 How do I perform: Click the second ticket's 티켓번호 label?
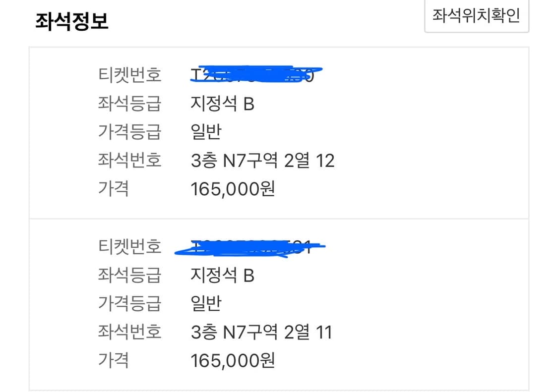pos(130,247)
